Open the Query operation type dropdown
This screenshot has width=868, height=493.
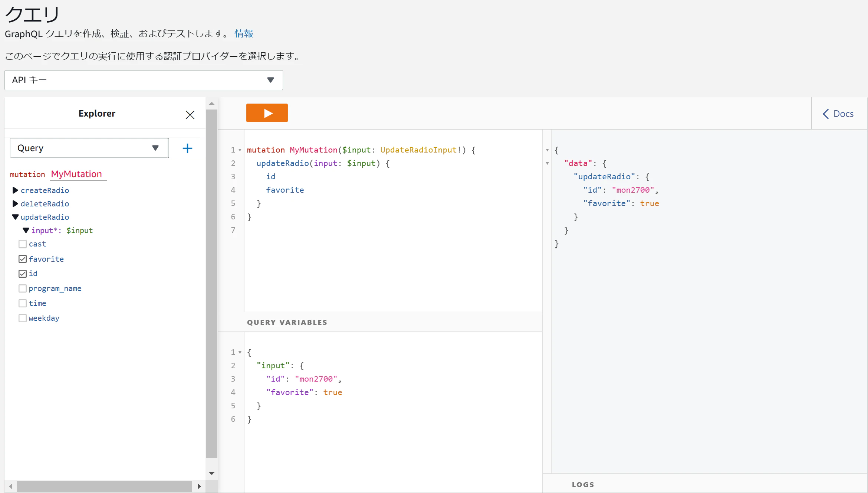coord(89,148)
